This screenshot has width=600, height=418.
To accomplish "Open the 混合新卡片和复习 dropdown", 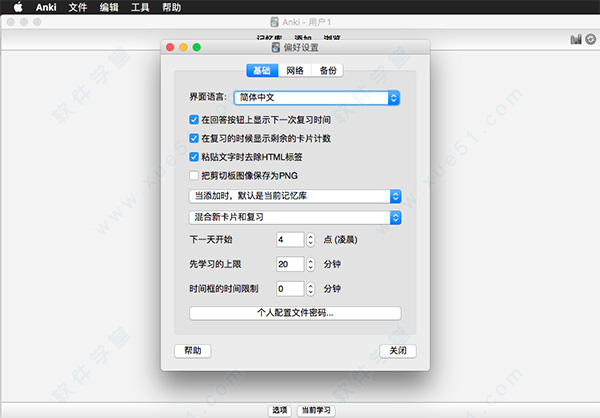I will pyautogui.click(x=295, y=217).
